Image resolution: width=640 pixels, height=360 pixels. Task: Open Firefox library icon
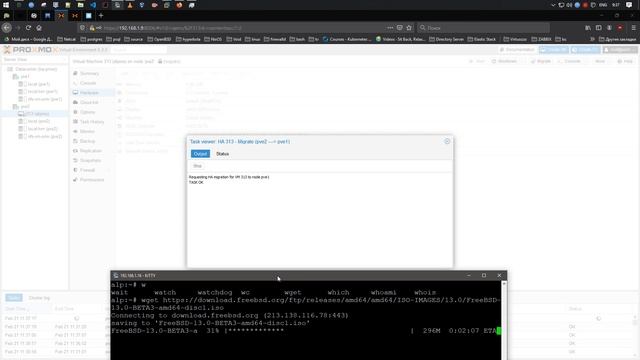click(588, 28)
